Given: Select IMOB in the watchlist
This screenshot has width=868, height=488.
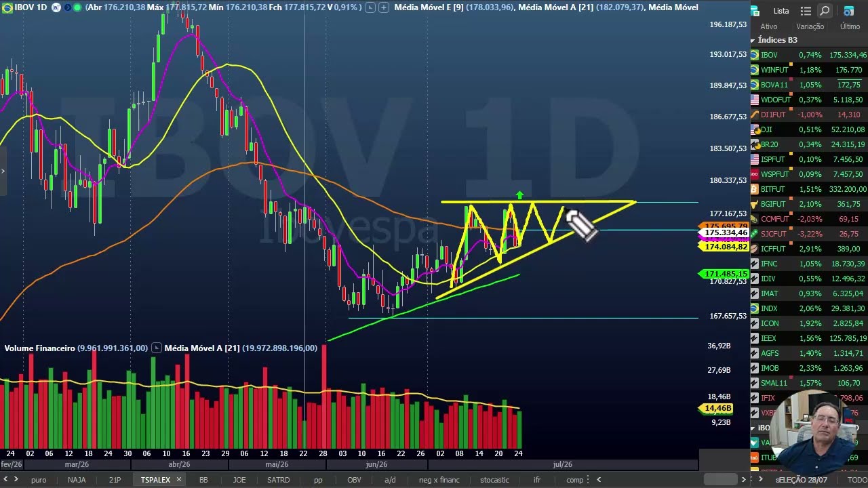Looking at the screenshot, I should click(808, 368).
